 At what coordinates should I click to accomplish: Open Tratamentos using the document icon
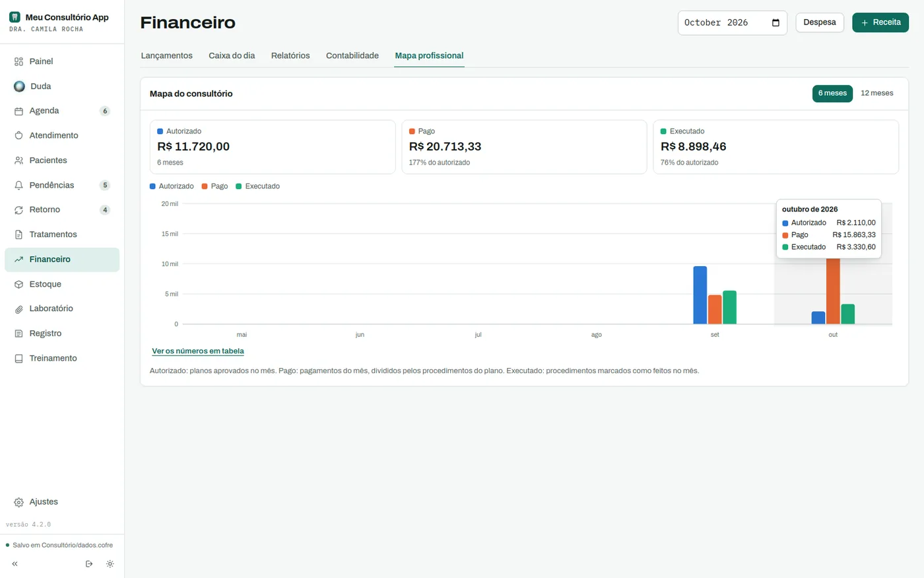pyautogui.click(x=18, y=235)
